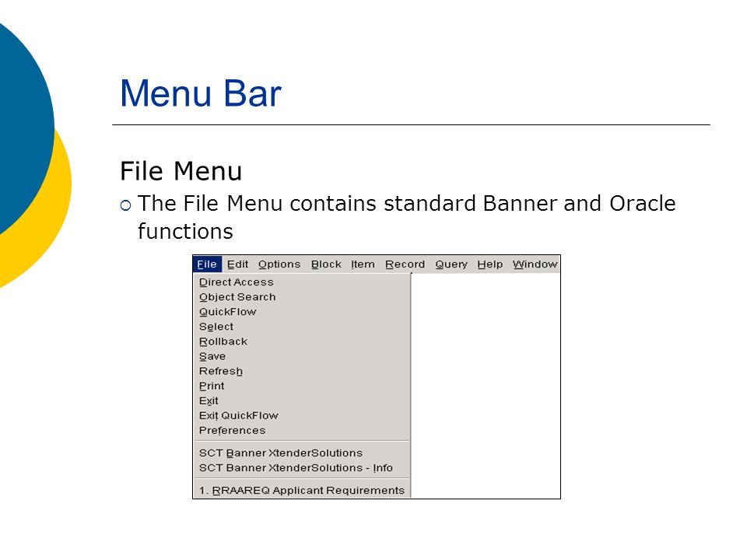The image size is (747, 560).
Task: Launch SCT Banner XtenderSolutions entry
Action: pyautogui.click(x=302, y=453)
